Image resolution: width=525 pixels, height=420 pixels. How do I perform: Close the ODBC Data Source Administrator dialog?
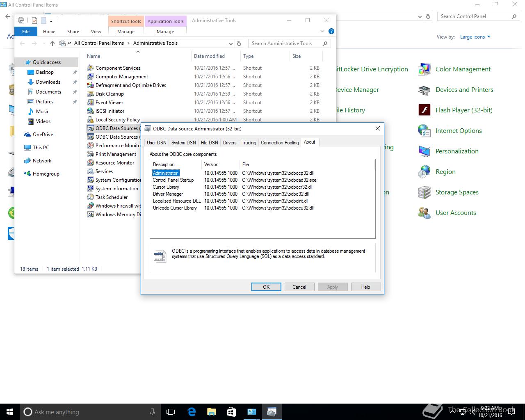pos(378,129)
